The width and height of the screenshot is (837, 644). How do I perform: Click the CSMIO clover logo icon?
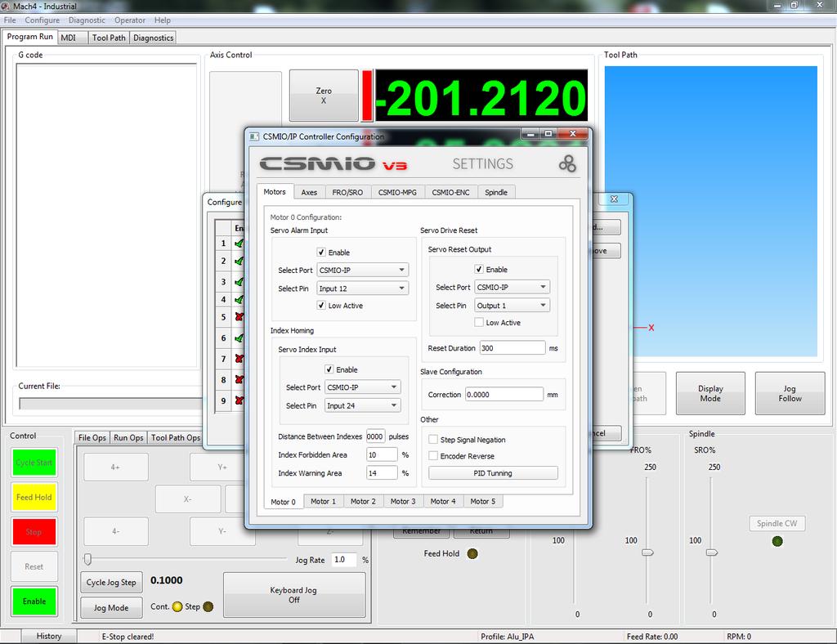pos(567,163)
